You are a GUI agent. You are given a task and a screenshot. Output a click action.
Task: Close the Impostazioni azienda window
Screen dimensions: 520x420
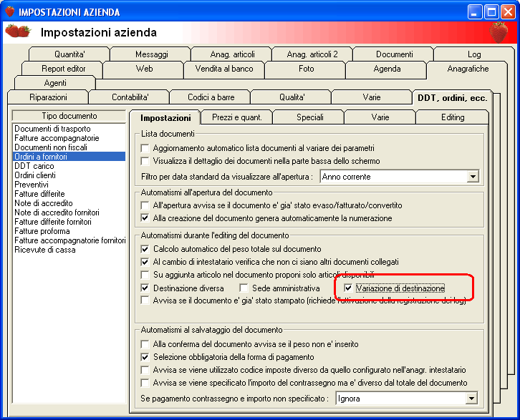[x=509, y=12]
